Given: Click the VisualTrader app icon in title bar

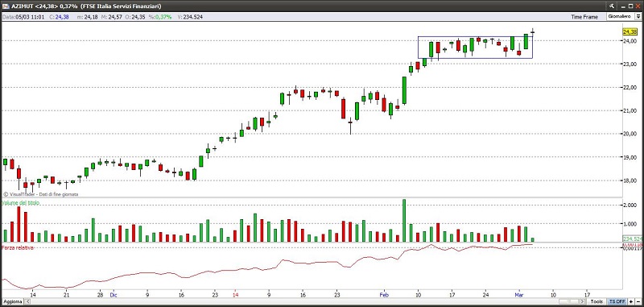Looking at the screenshot, I should pyautogui.click(x=6, y=6).
